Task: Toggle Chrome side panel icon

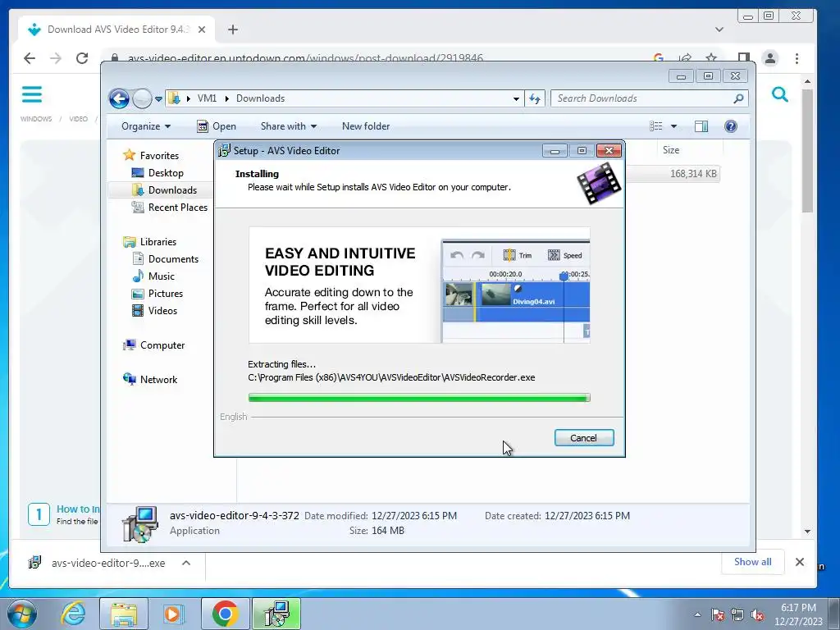Action: click(x=743, y=58)
